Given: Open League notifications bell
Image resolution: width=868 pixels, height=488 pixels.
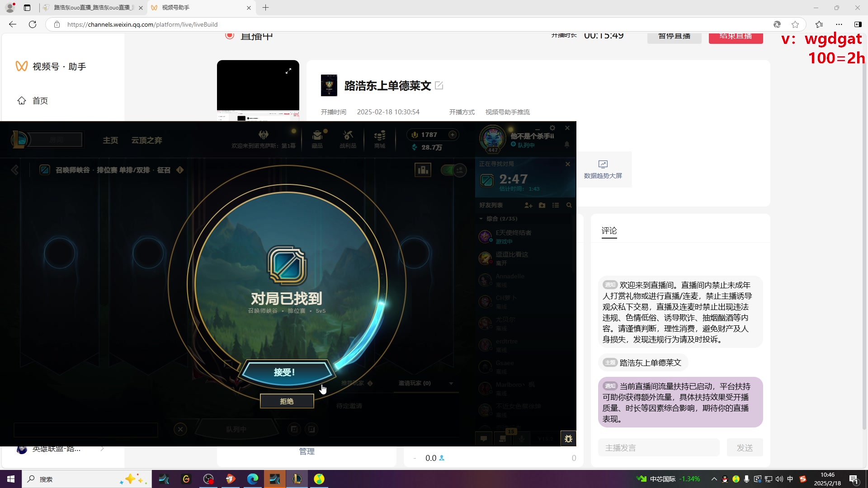Looking at the screenshot, I should (x=567, y=145).
